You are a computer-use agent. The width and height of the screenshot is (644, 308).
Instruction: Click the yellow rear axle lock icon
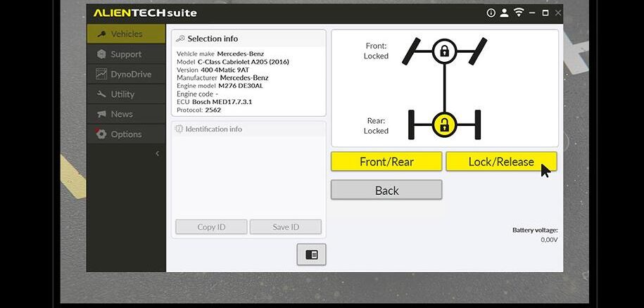pyautogui.click(x=444, y=124)
